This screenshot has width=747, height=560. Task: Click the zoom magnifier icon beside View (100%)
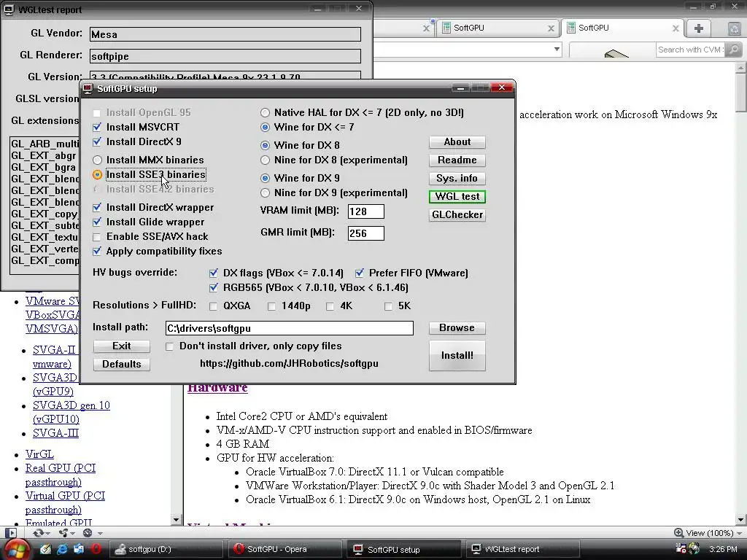[x=678, y=533]
